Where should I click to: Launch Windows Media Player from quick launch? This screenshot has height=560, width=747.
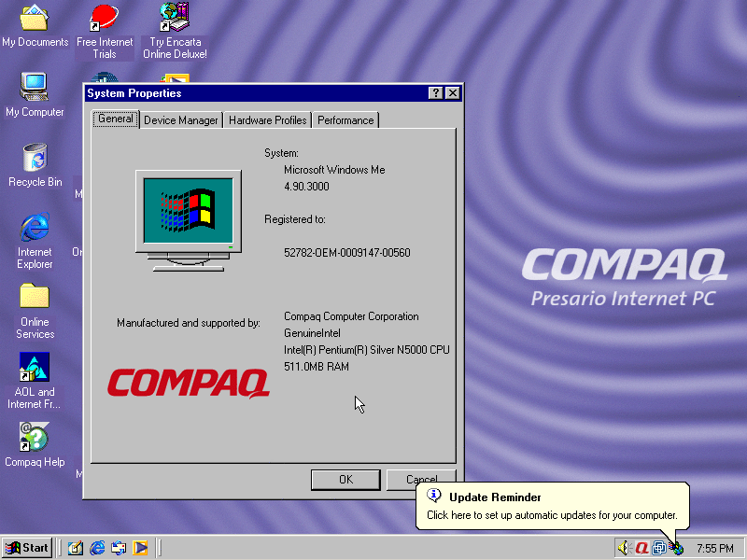(141, 548)
